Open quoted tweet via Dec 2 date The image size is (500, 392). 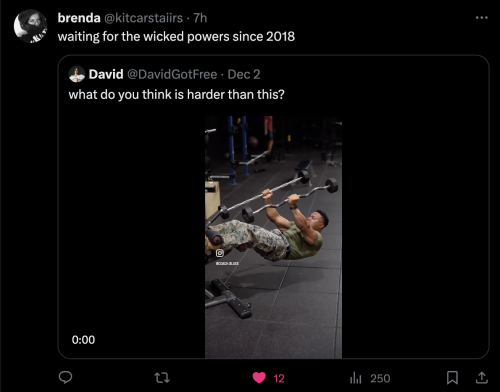[244, 74]
